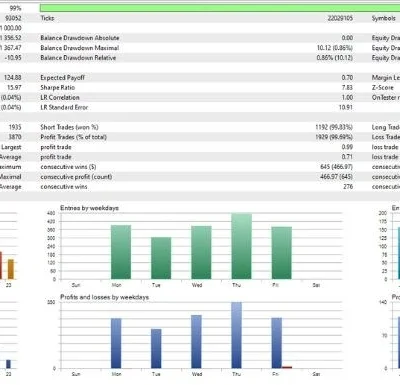
Task: Click Fri bar in Entries by weekdays
Action: [282, 253]
